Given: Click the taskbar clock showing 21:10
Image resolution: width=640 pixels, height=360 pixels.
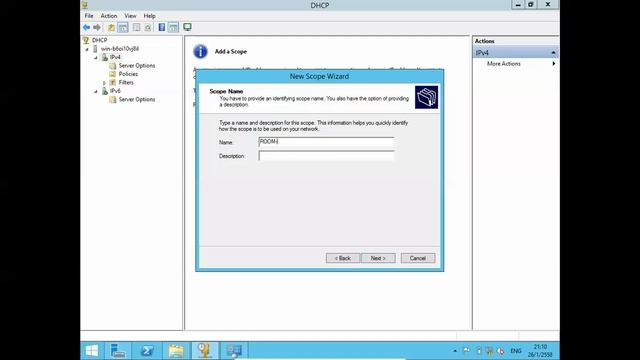Looking at the screenshot, I should tap(540, 351).
